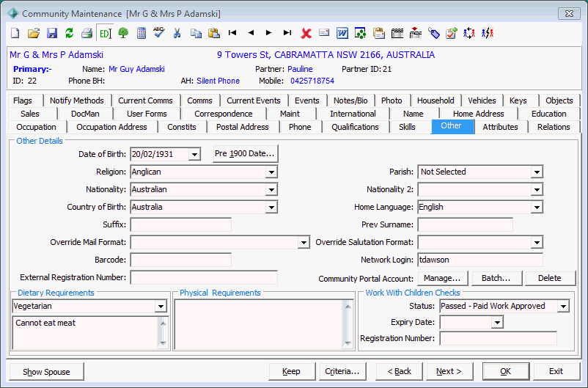588x388 pixels.
Task: Click the checklist with green plus icon
Action: click(452, 34)
